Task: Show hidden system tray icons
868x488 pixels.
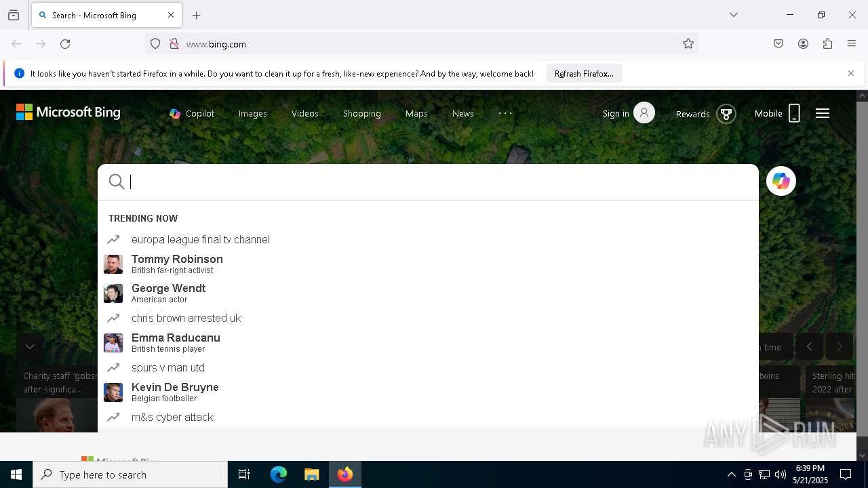Action: click(x=731, y=474)
